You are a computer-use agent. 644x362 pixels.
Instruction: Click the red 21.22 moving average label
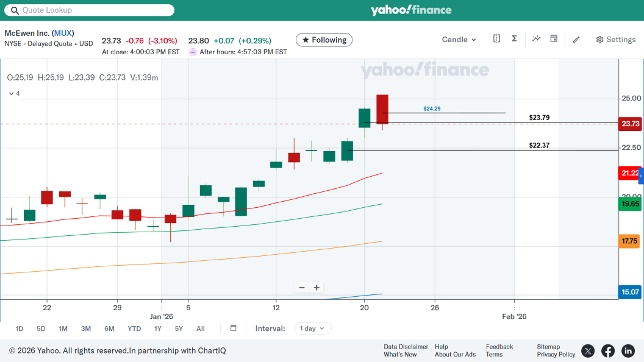pyautogui.click(x=629, y=173)
